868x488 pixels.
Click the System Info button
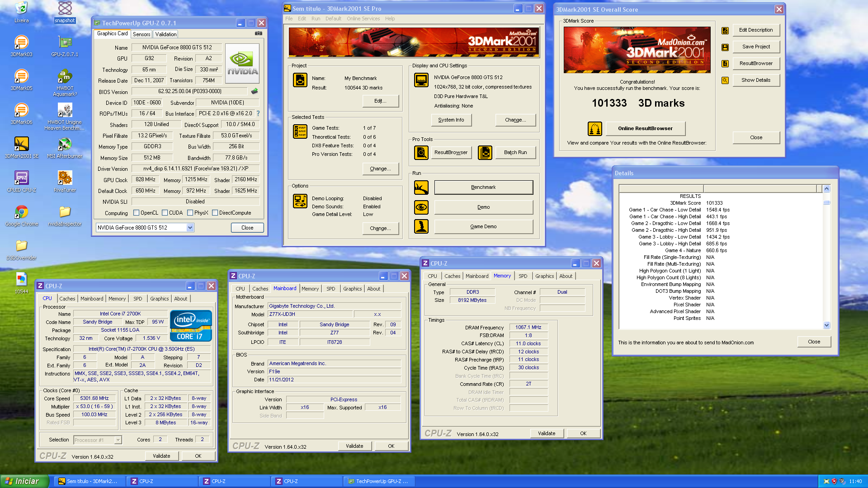click(x=451, y=120)
